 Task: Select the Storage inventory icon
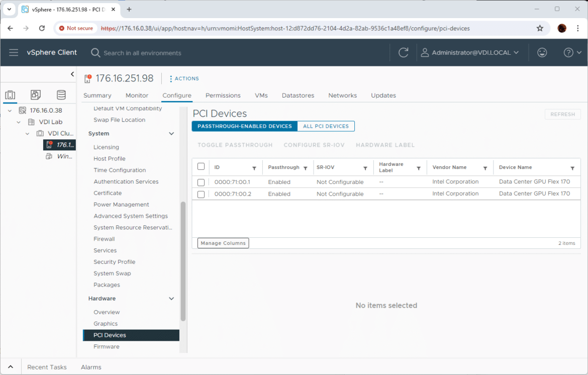click(x=61, y=95)
